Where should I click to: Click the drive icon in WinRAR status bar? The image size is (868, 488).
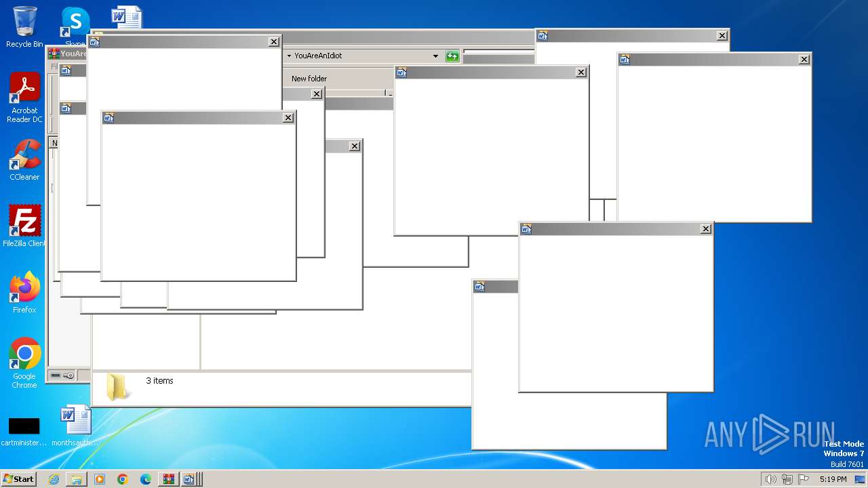56,375
